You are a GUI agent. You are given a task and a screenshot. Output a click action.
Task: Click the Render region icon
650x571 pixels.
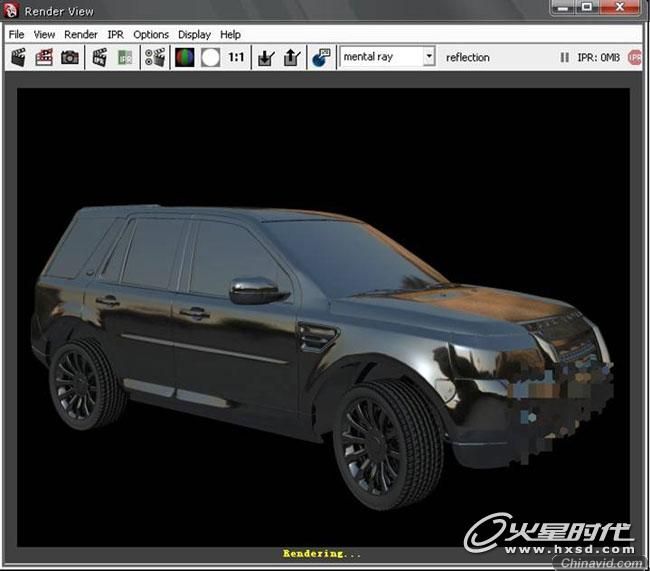(44, 57)
